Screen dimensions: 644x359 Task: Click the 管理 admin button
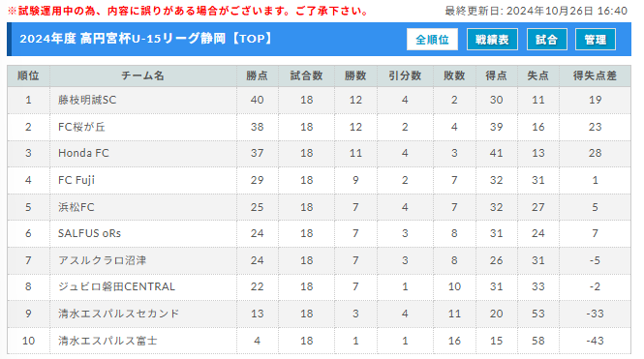[596, 40]
